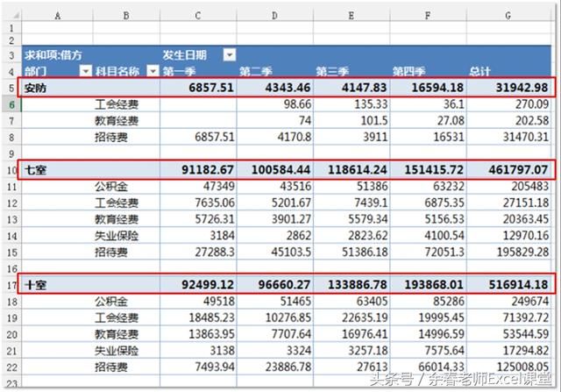Select row 6 header

[x=11, y=104]
